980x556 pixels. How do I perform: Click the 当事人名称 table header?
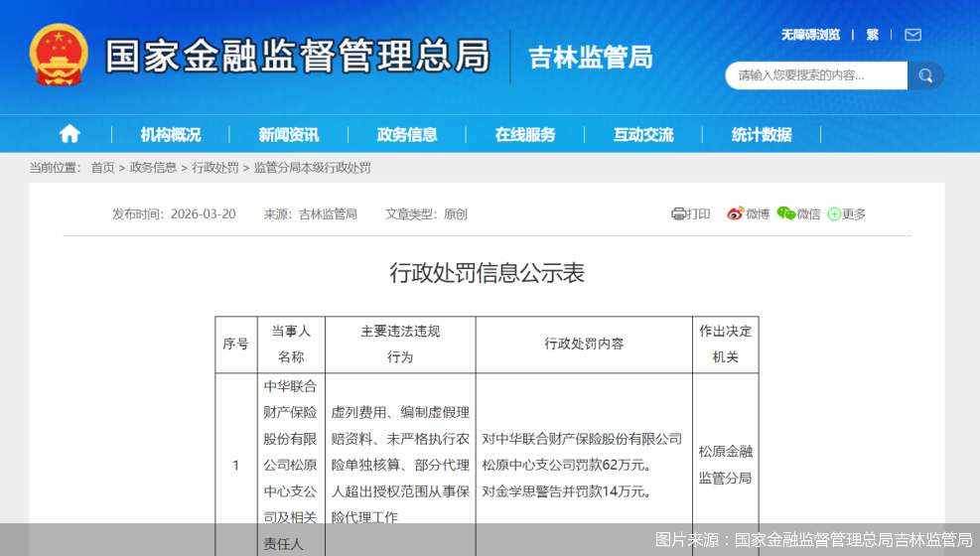291,345
